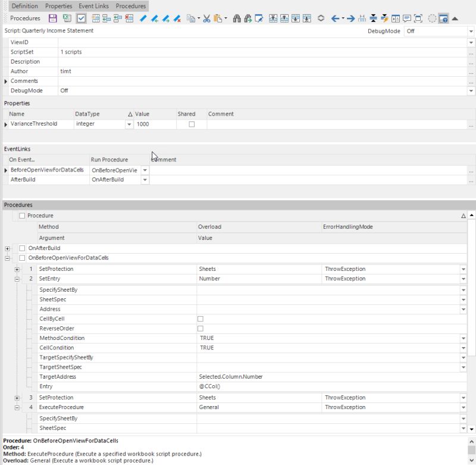Toggle the ReverseOrder checkbox
This screenshot has height=465, width=476.
201,329
